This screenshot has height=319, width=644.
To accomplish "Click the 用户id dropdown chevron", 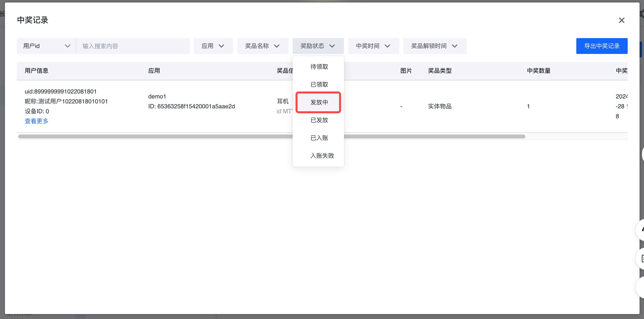I will [67, 46].
